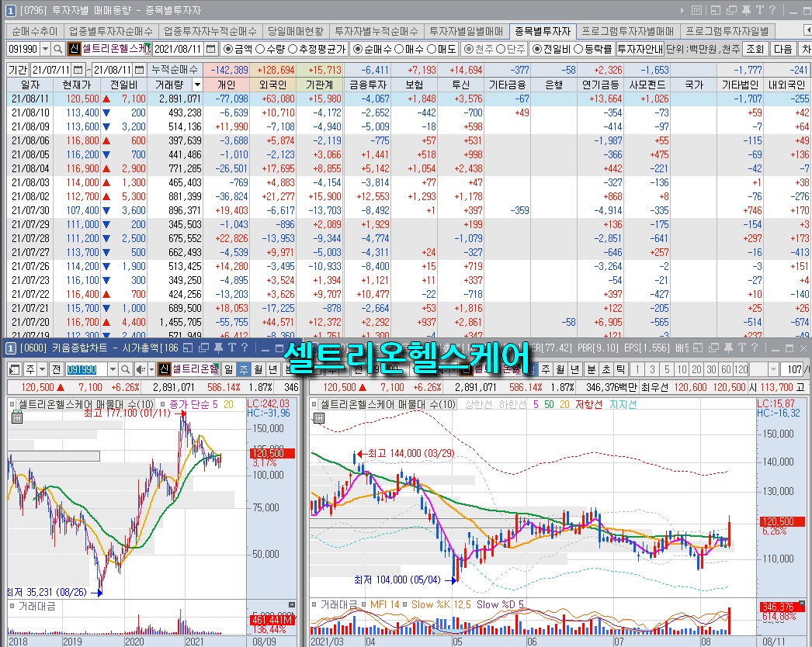Click the 신 badge in weekly chart toolbar

tap(164, 369)
